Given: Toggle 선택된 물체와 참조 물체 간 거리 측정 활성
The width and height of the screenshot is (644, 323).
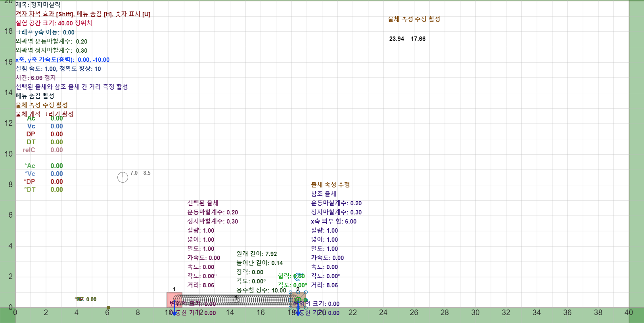Looking at the screenshot, I should pos(72,87).
